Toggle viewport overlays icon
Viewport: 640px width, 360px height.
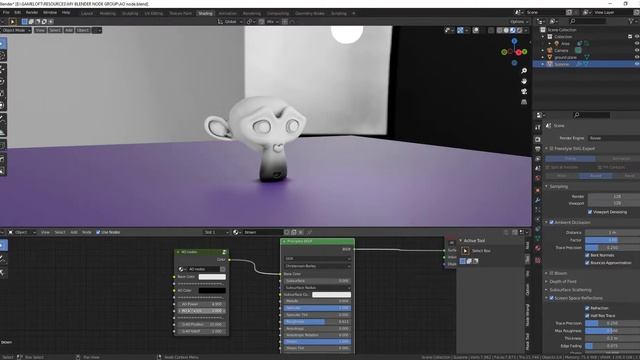point(476,30)
